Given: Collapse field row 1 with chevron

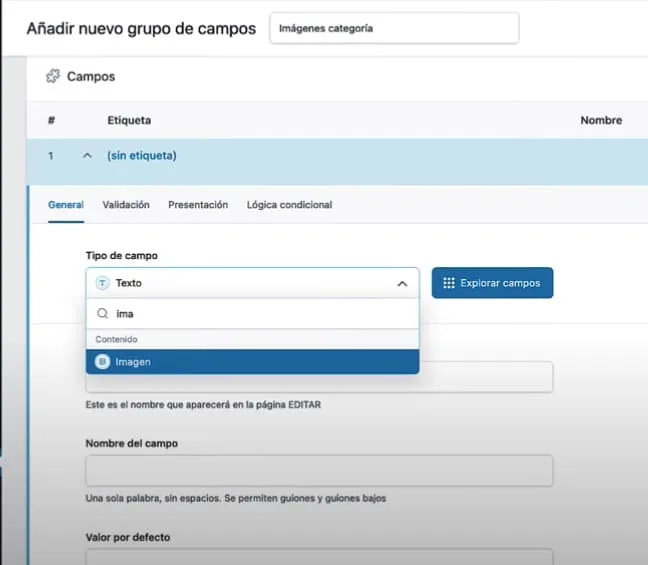Looking at the screenshot, I should tap(87, 156).
